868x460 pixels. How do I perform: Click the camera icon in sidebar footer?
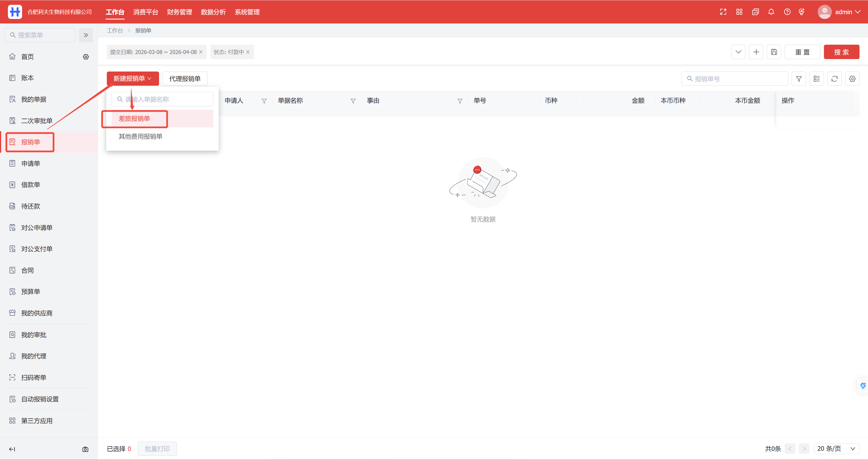click(x=85, y=449)
